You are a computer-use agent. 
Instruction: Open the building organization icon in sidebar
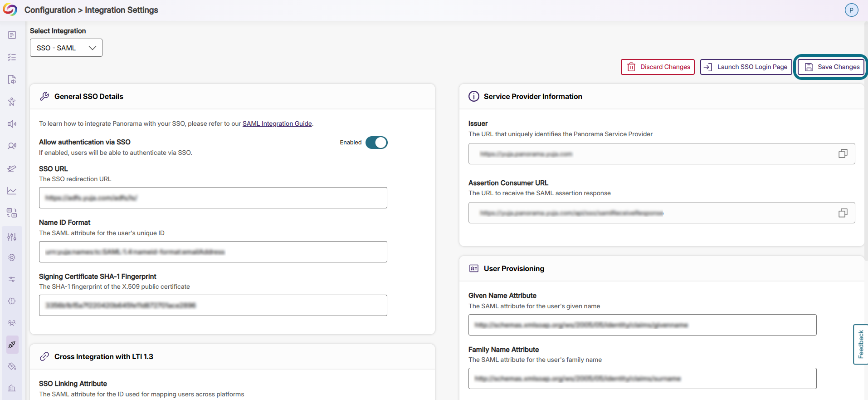coord(12,388)
